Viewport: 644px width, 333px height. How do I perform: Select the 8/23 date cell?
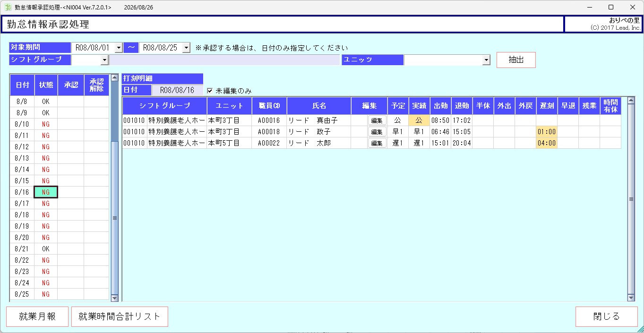tap(22, 272)
